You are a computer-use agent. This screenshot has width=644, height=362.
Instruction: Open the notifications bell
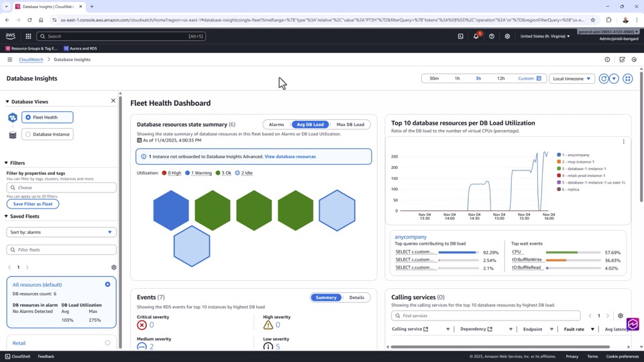click(x=476, y=36)
